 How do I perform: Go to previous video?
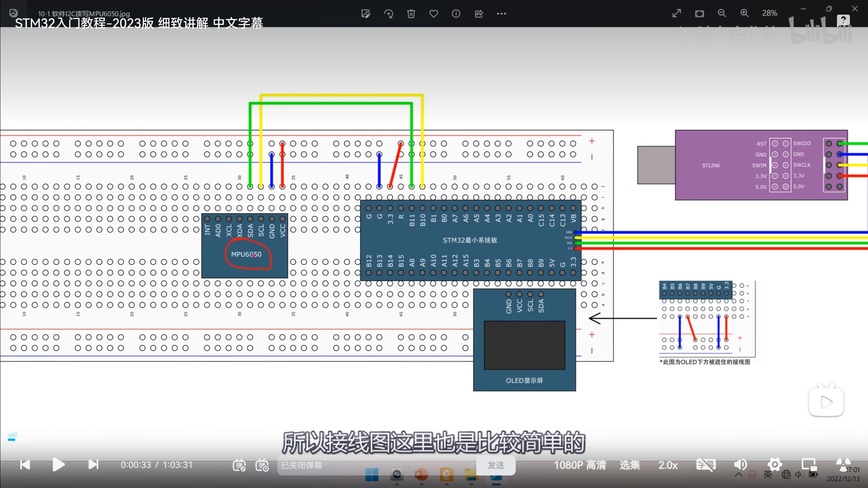tap(25, 465)
